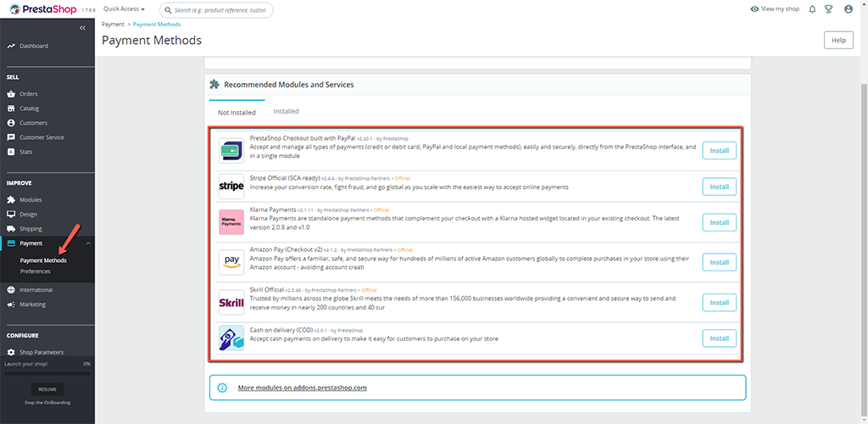Collapse the Payment menu chevron
The width and height of the screenshot is (868, 424).
88,243
